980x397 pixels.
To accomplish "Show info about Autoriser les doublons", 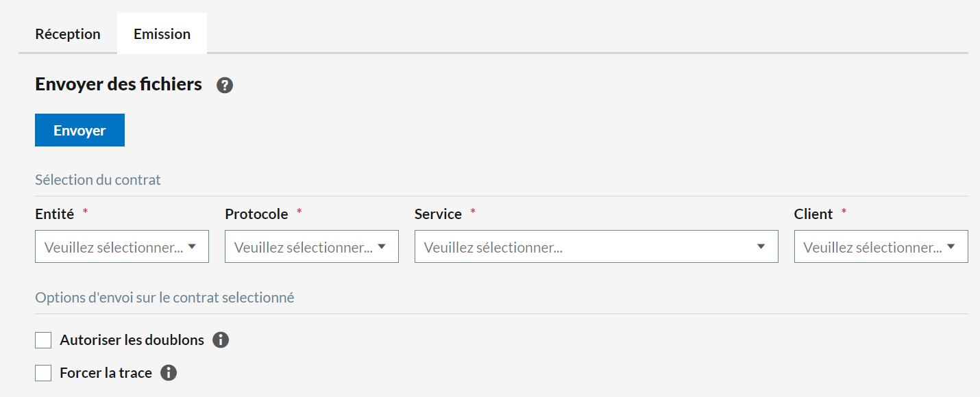I will click(x=221, y=340).
